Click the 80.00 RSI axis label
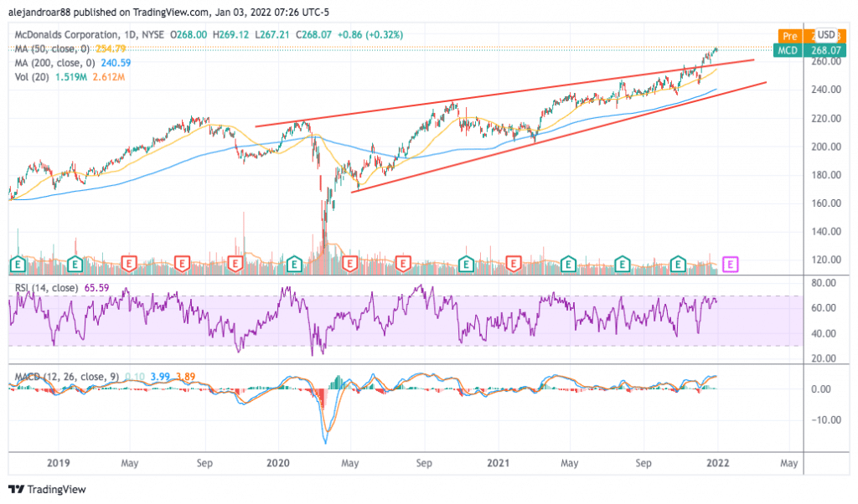The image size is (858, 504). pos(824,283)
